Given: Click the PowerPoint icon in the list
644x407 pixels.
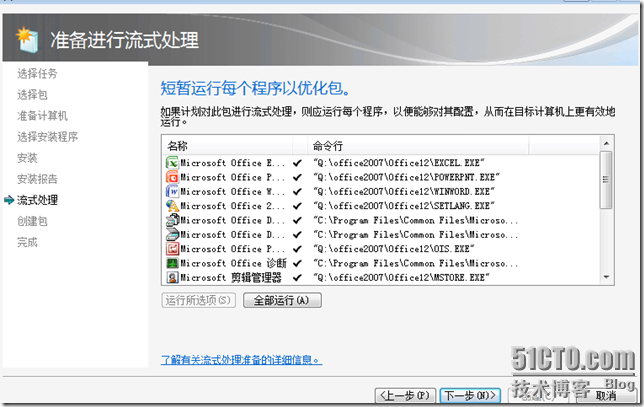Looking at the screenshot, I should [x=172, y=177].
